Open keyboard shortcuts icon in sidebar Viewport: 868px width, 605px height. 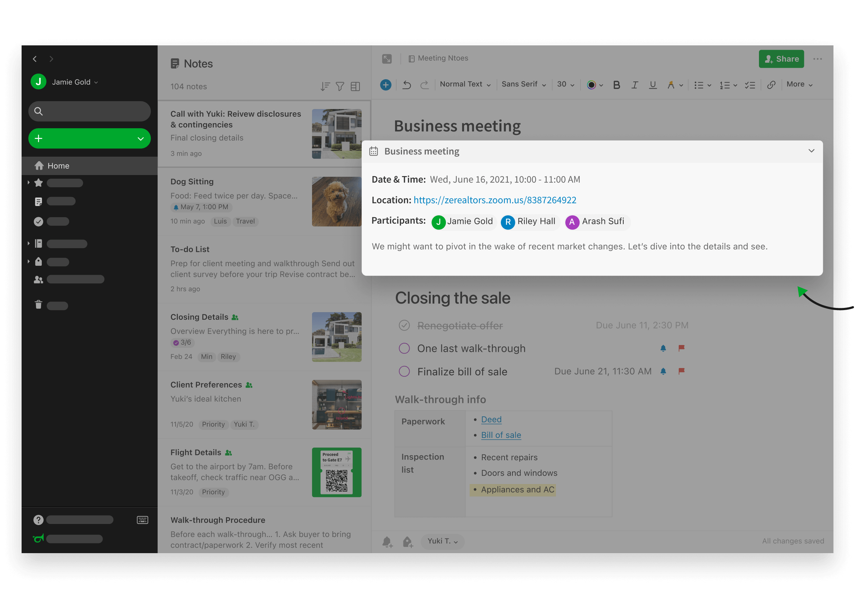click(x=143, y=520)
